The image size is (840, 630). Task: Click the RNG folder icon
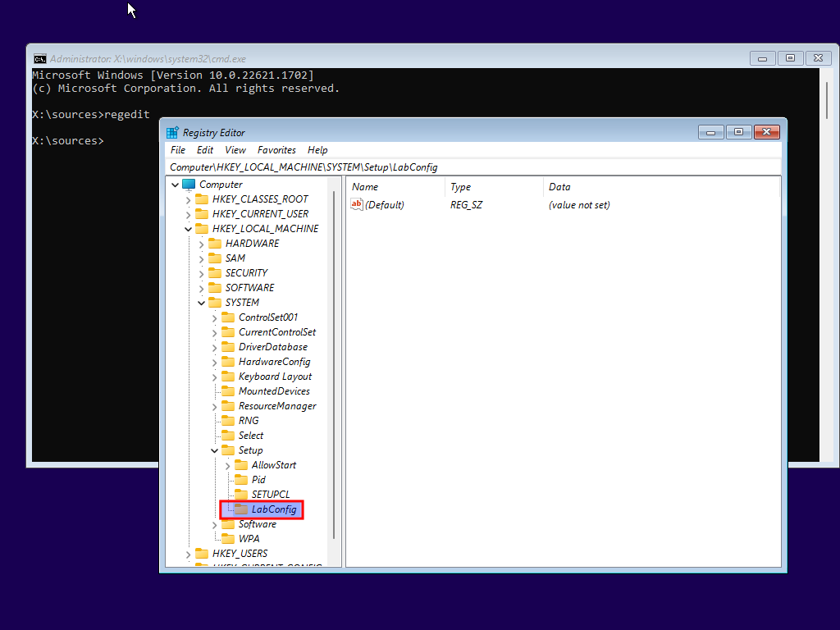point(228,421)
